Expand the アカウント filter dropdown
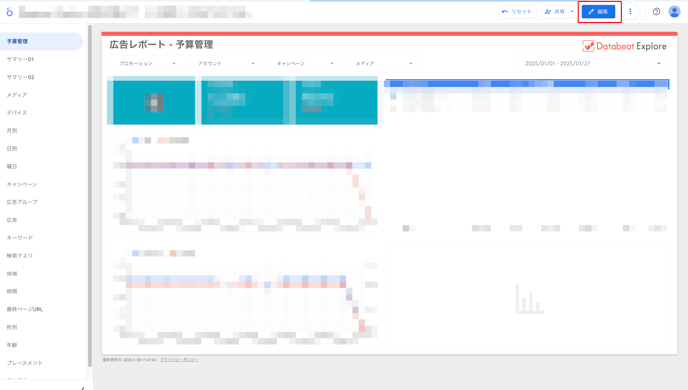The width and height of the screenshot is (688, 390). 226,64
